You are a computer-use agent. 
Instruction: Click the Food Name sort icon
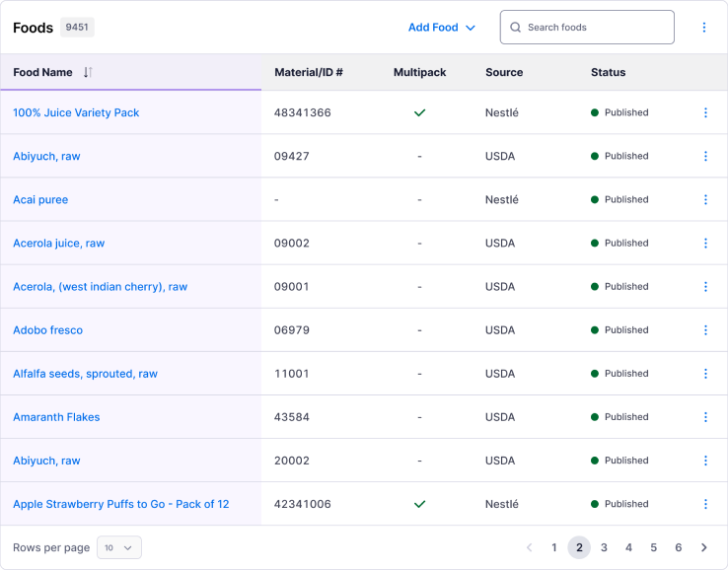pyautogui.click(x=88, y=72)
